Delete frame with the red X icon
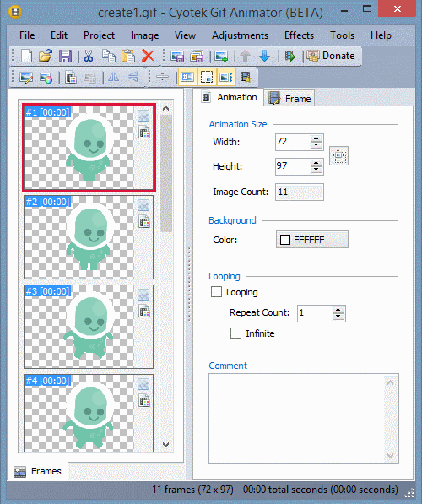 point(148,56)
